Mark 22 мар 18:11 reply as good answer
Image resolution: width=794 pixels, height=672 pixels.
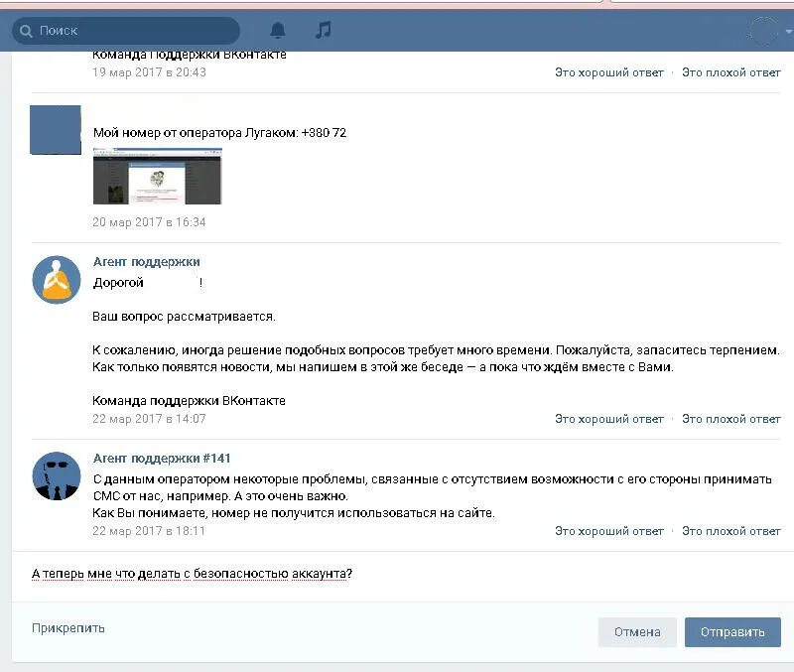(x=608, y=531)
